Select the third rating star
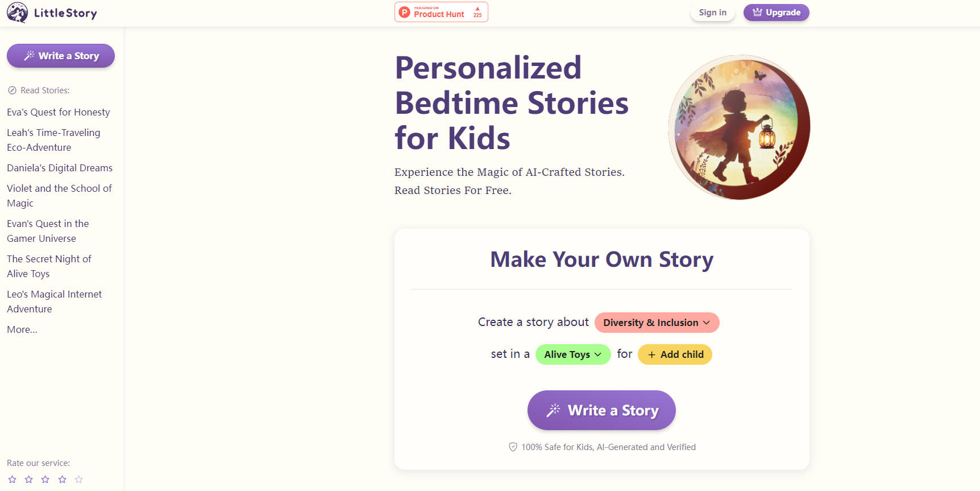The height and width of the screenshot is (491, 980). 45,479
